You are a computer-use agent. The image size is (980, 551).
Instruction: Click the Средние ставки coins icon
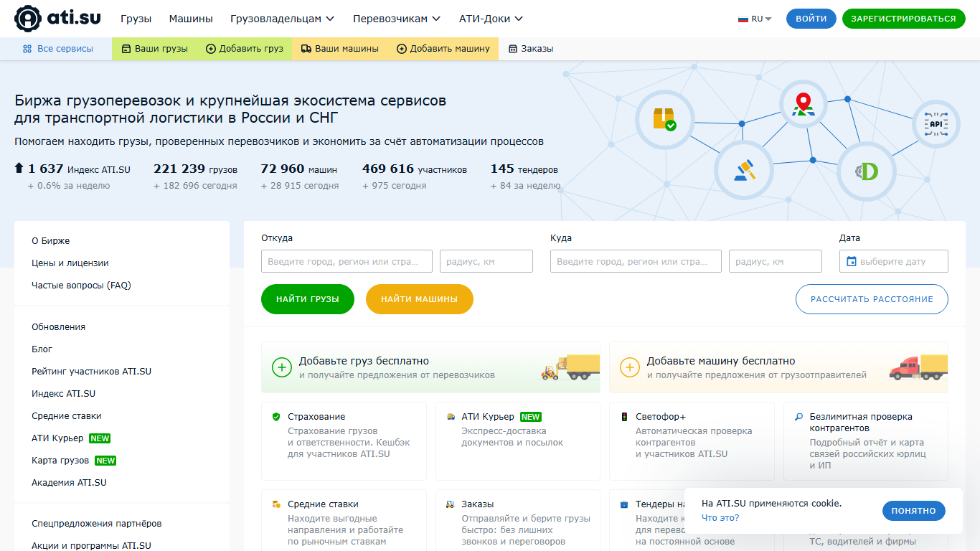[276, 504]
